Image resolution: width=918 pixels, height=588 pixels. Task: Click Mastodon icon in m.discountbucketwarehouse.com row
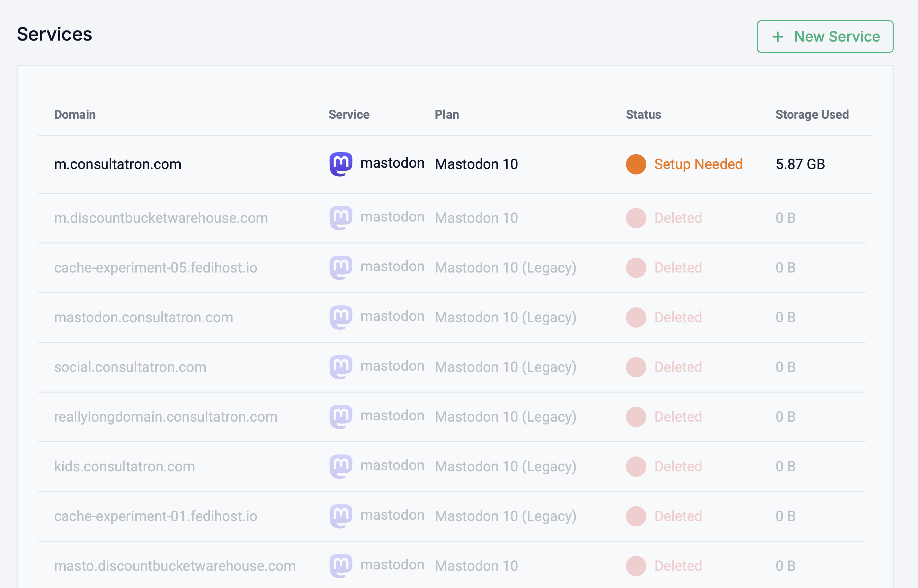[x=341, y=218]
